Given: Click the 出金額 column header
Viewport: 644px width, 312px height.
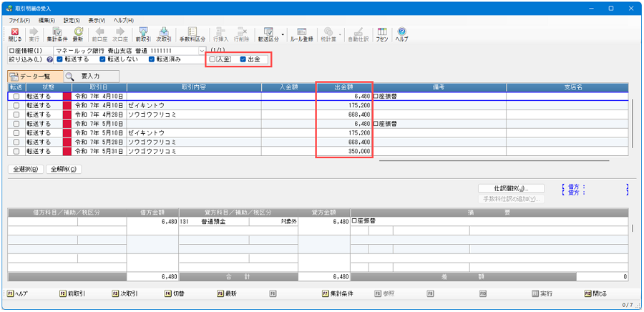Looking at the screenshot, I should [x=344, y=87].
